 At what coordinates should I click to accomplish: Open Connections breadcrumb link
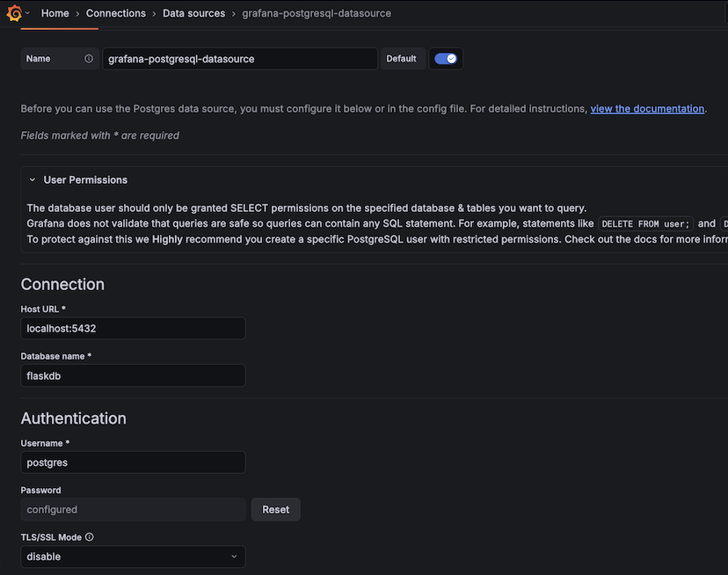pyautogui.click(x=115, y=13)
